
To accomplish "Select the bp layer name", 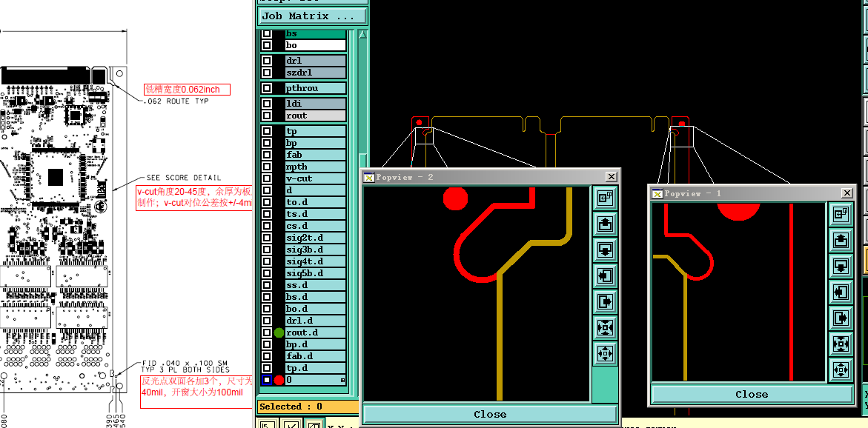I will click(x=316, y=143).
